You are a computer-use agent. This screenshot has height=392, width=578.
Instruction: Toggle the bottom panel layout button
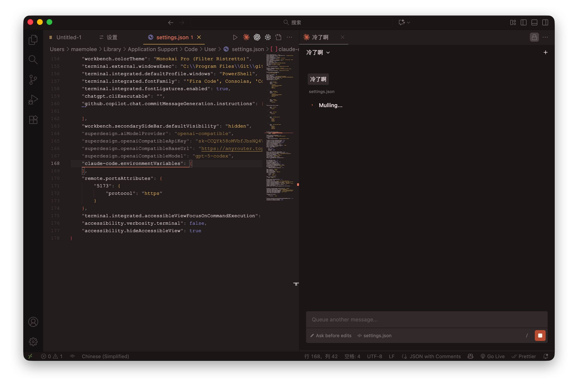click(x=534, y=22)
